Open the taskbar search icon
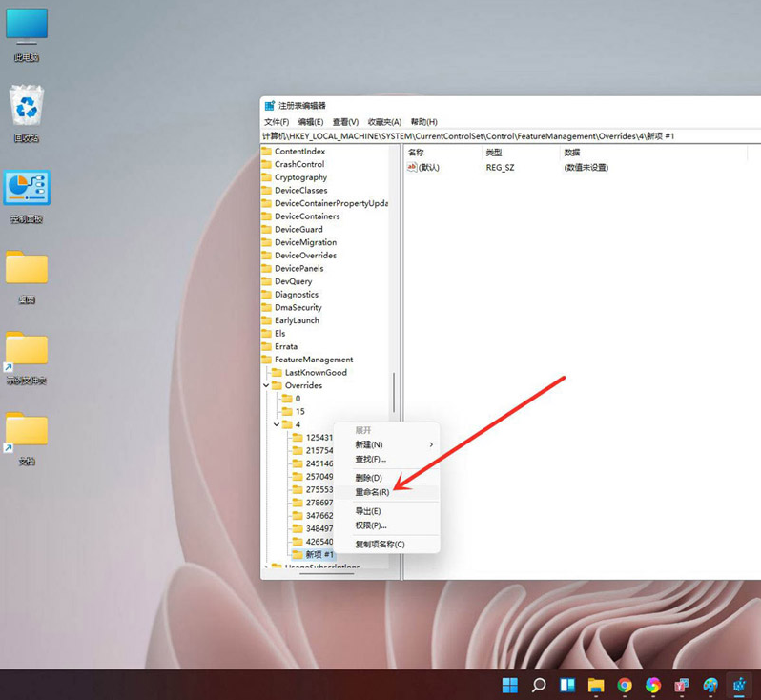761x700 pixels. pos(539,685)
